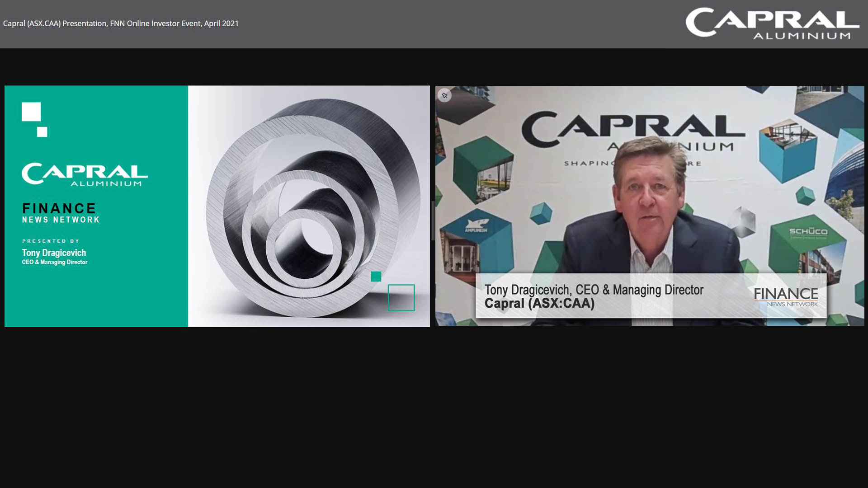Viewport: 868px width, 488px height.
Task: Click the Schüco logo on the backdrop
Action: coord(808,232)
